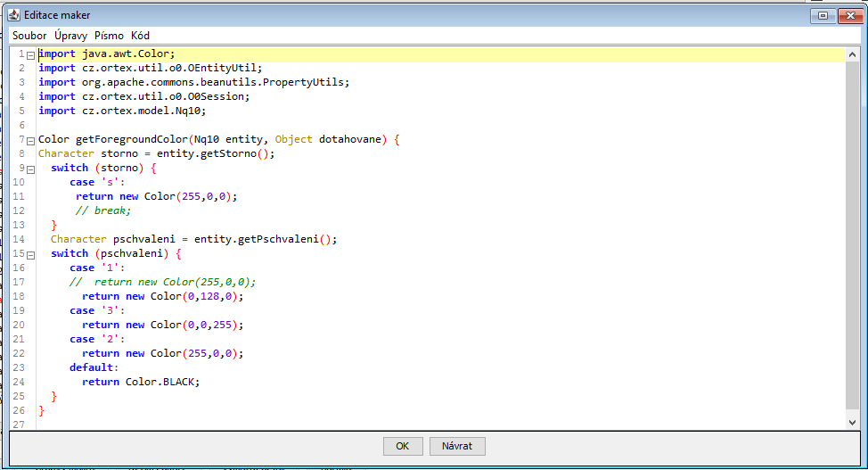
Task: Collapse the imports fold marker on line 1
Action: pyautogui.click(x=30, y=54)
